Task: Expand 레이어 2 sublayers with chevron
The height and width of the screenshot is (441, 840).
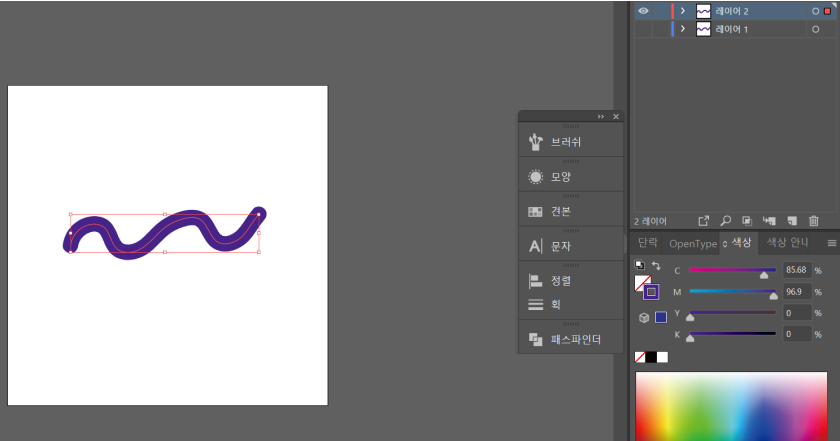Action: 683,11
